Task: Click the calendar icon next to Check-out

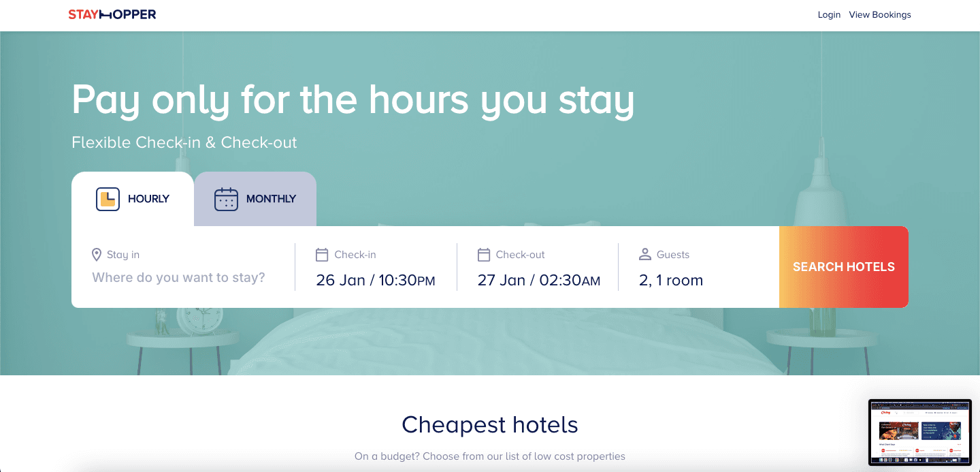Action: click(484, 255)
